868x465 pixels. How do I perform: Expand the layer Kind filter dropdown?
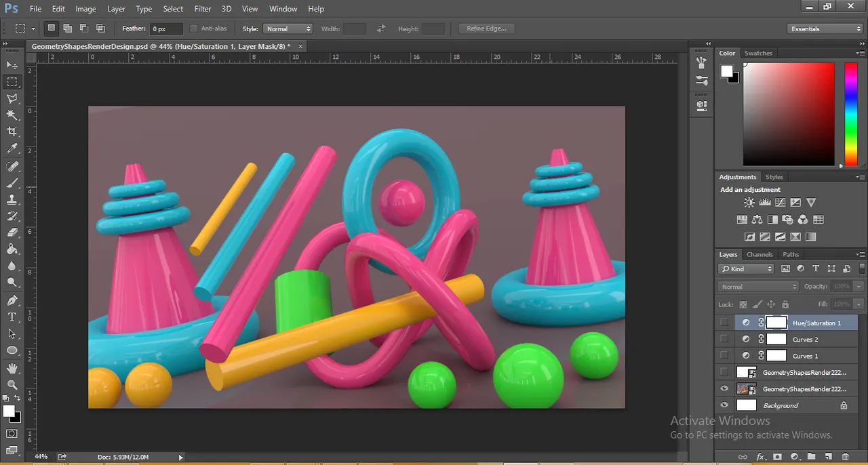(x=746, y=268)
